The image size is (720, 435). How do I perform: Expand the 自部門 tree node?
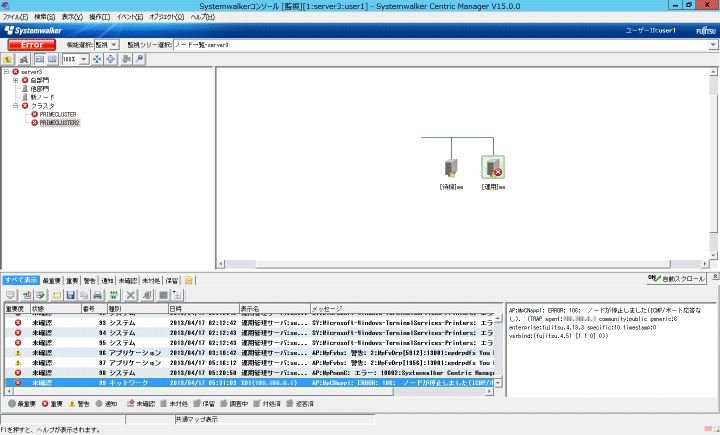[x=16, y=80]
